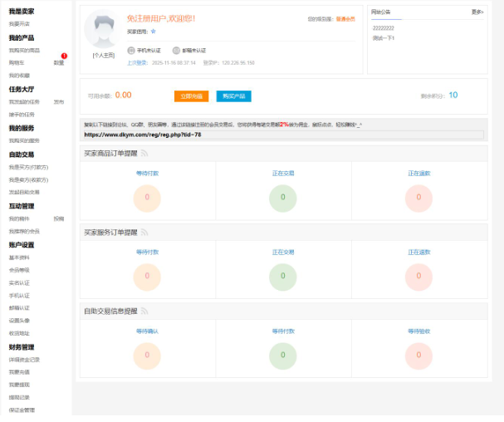The image size is (504, 422).
Task: Click the 等待付款 circle under 买家商品订单提醒
Action: (147, 198)
